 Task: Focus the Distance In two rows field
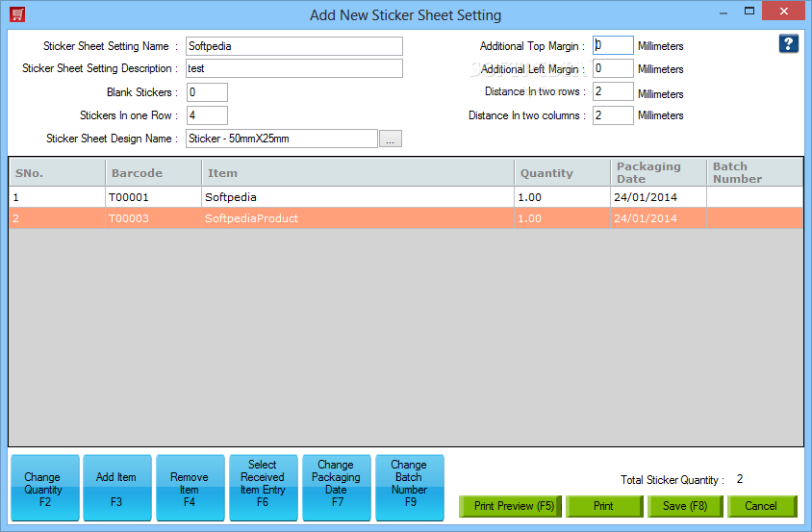coord(613,91)
